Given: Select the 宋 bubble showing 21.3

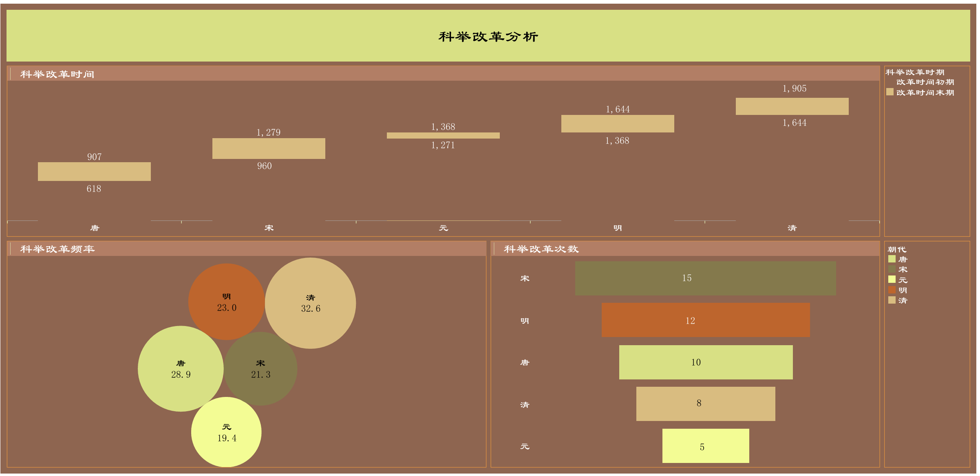Looking at the screenshot, I should [261, 368].
